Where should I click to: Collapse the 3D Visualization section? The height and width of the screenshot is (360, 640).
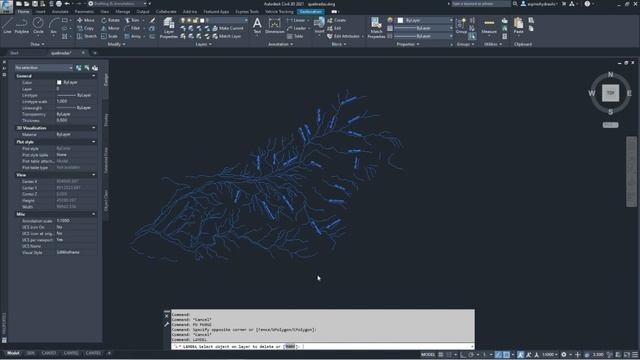tap(93, 128)
